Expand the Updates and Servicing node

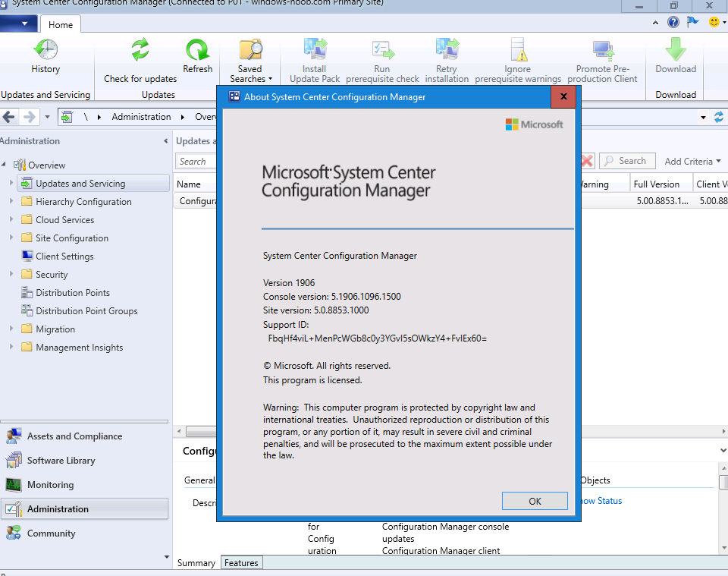[x=11, y=183]
